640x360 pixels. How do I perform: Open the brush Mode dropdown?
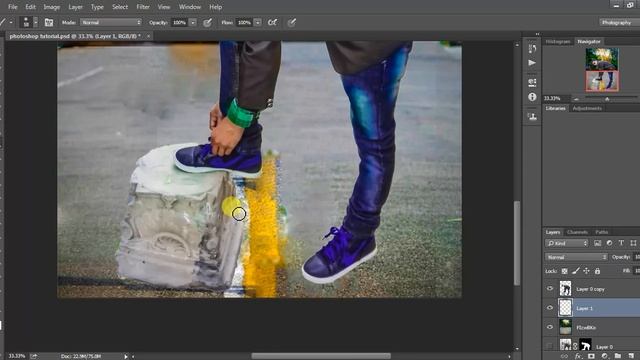111,22
